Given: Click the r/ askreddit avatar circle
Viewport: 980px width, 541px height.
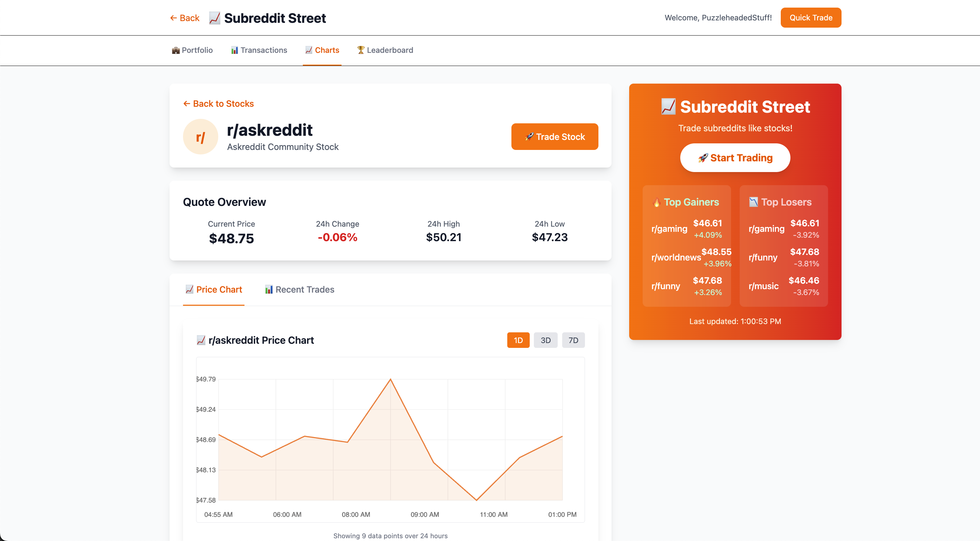Looking at the screenshot, I should coord(201,137).
